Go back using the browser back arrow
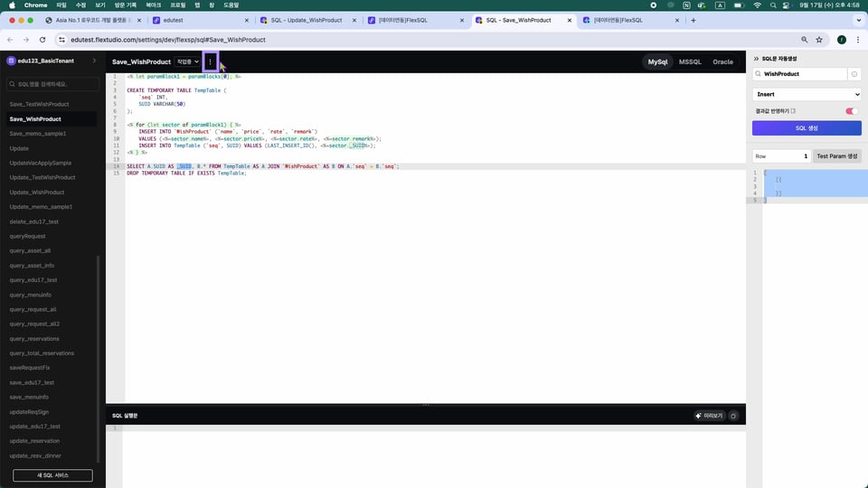Screen dimensions: 868x488 10,40
